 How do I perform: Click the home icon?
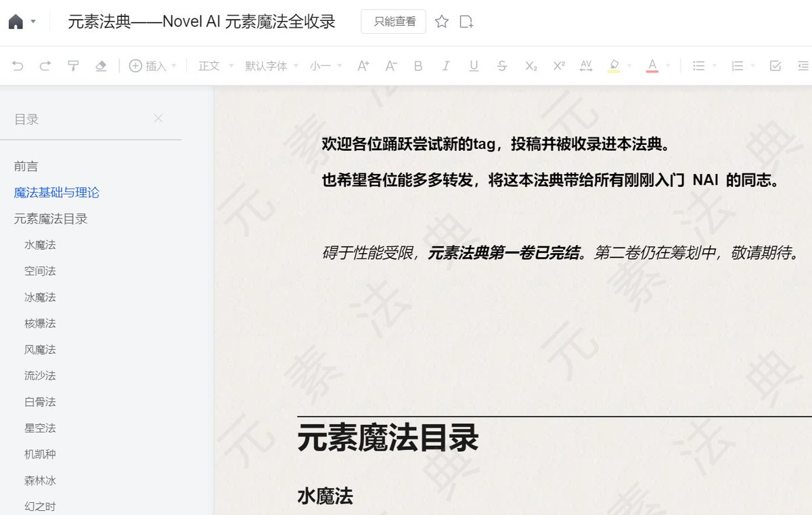click(16, 22)
